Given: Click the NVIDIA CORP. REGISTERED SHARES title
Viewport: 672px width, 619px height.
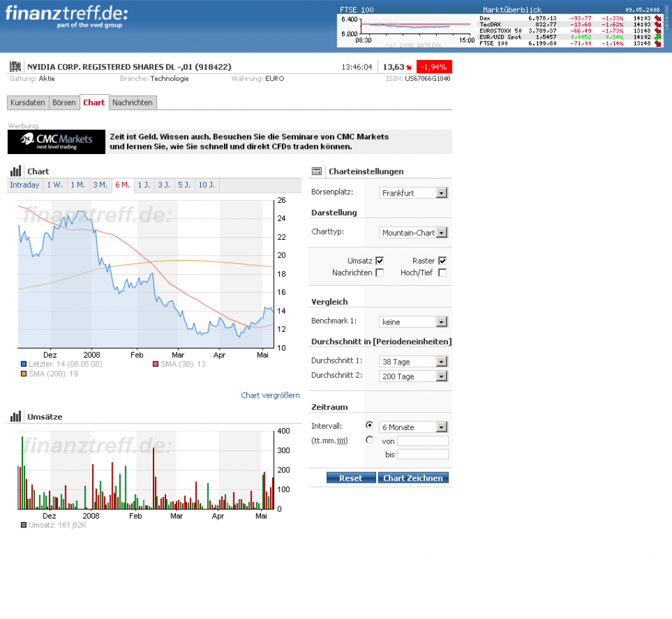Looking at the screenshot, I should (129, 67).
